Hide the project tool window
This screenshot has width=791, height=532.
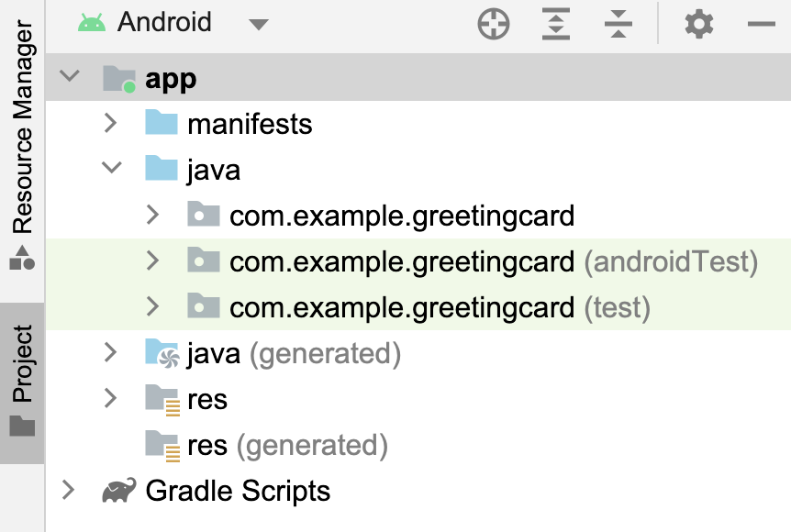(762, 25)
